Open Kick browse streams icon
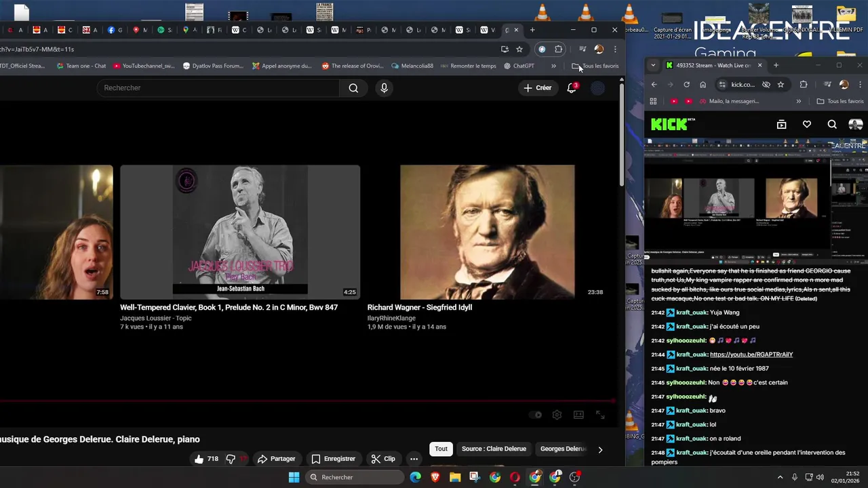Screen dimensions: 868x488 coord(781,124)
